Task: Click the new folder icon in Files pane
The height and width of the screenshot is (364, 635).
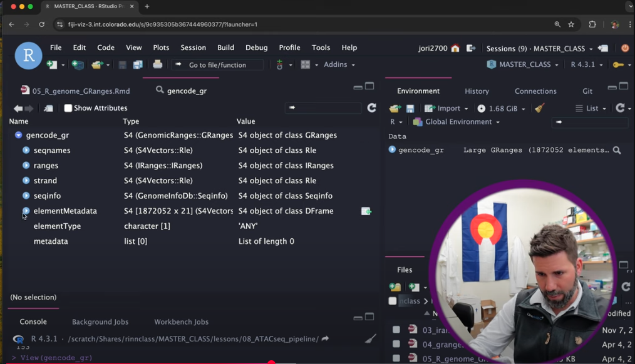Action: coord(395,287)
